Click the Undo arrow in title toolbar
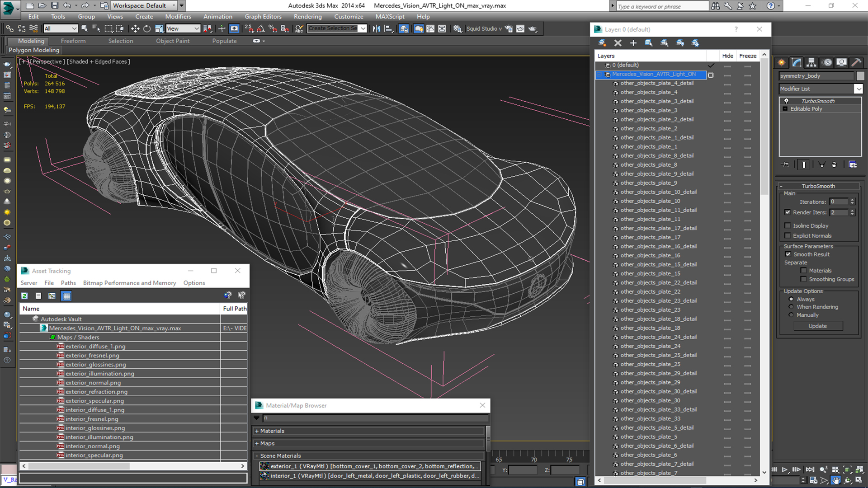 [67, 5]
